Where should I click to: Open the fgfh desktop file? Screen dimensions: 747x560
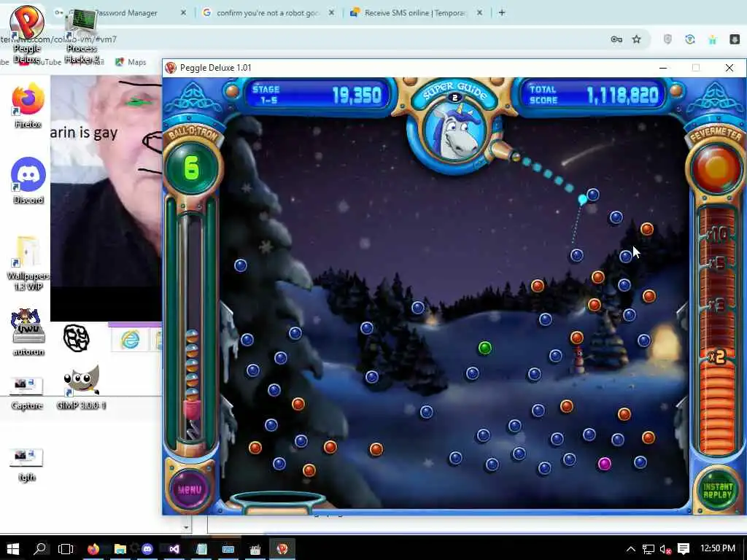pos(27,465)
